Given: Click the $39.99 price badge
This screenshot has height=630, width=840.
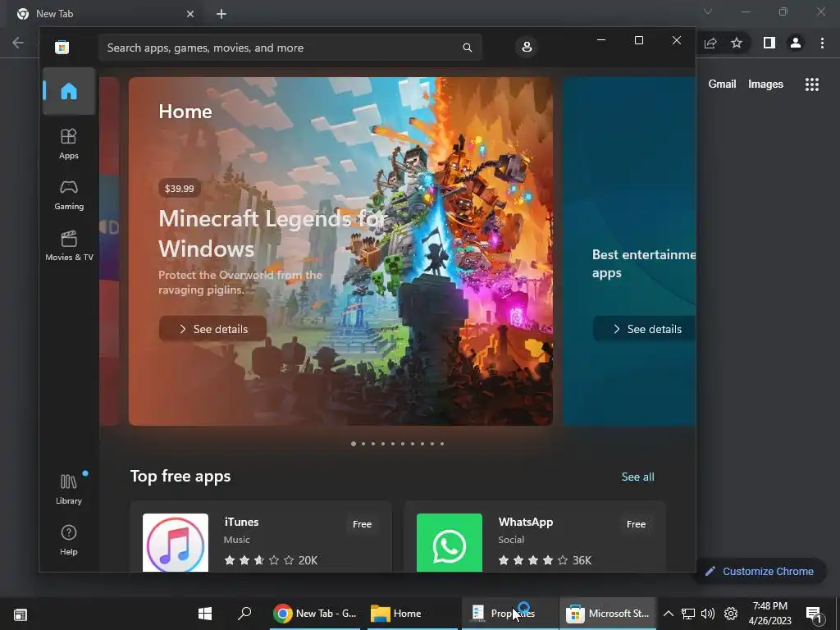Looking at the screenshot, I should click(180, 188).
